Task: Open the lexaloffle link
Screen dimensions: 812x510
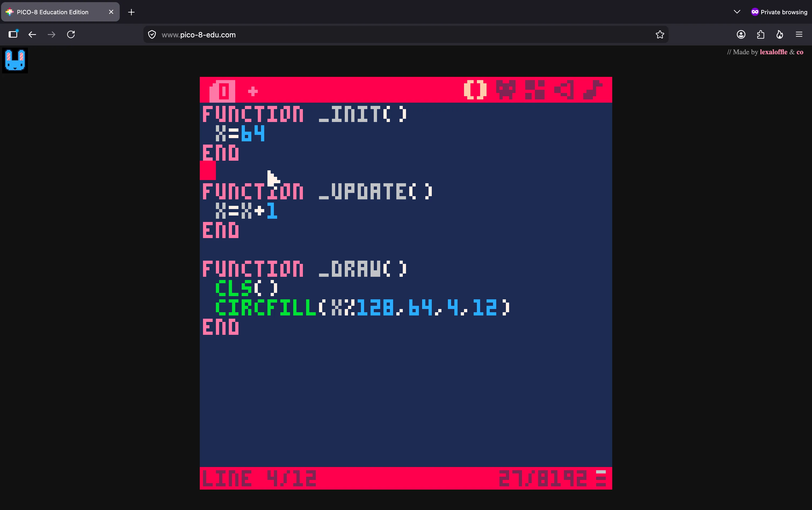Action: click(x=774, y=52)
